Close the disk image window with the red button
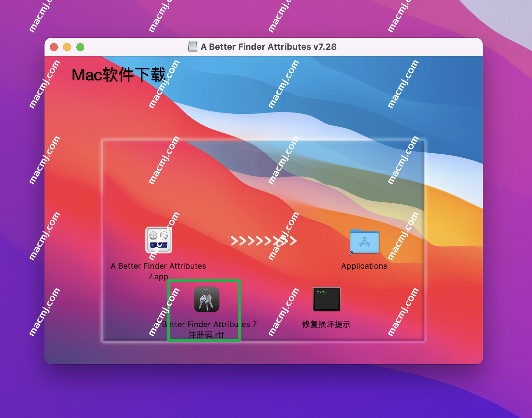Image resolution: width=532 pixels, height=418 pixels. pos(54,47)
